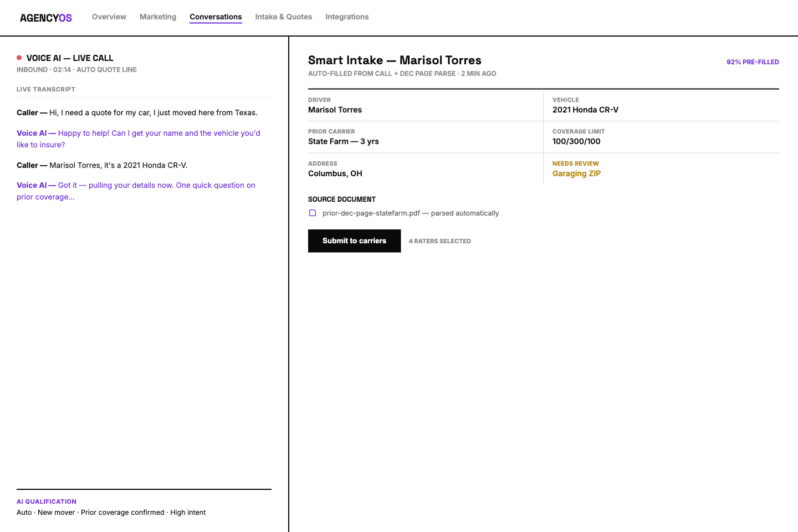Click the 4 RATERS SELECTED label
The width and height of the screenshot is (798, 532).
(x=440, y=241)
